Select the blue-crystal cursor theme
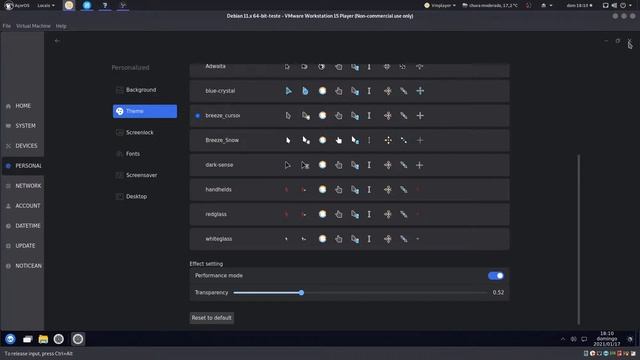Screen dimensions: 640x360 click(x=349, y=91)
